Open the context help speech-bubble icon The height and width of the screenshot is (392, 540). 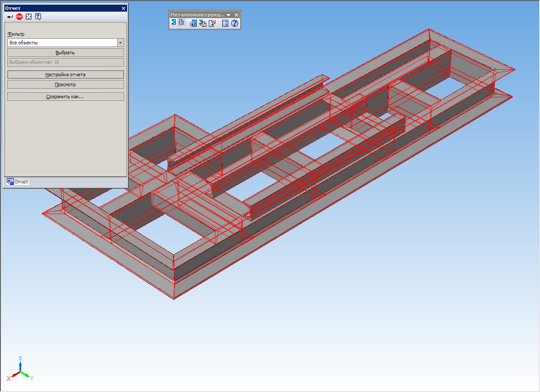pyautogui.click(x=38, y=17)
